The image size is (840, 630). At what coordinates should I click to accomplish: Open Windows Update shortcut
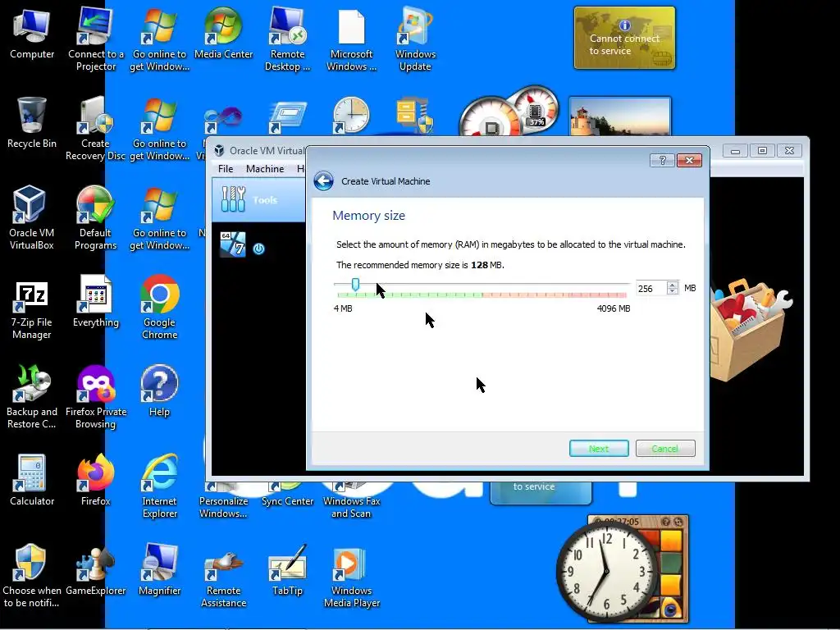pyautogui.click(x=415, y=38)
